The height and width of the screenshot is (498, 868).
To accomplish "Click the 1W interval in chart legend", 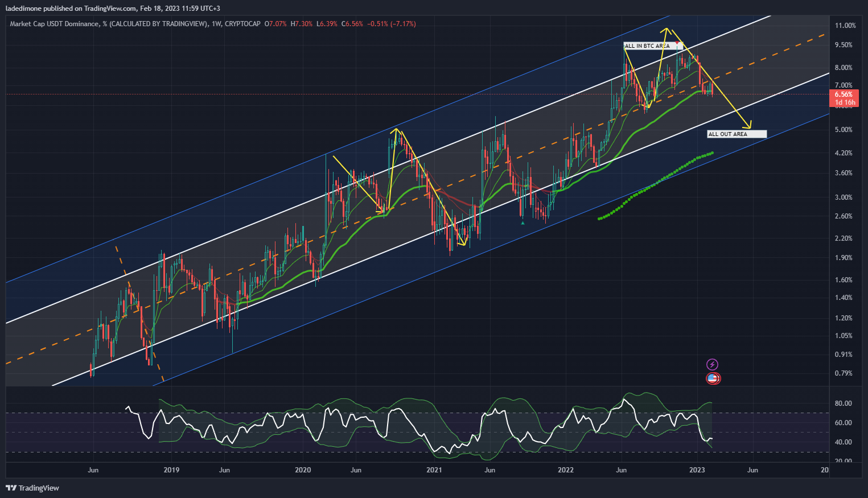I will coord(216,24).
